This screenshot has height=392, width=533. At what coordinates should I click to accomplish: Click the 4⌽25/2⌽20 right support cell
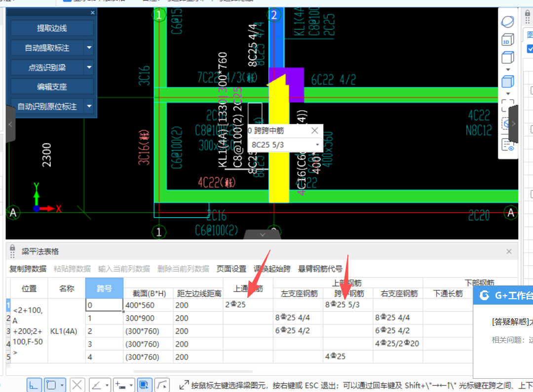pyautogui.click(x=398, y=344)
